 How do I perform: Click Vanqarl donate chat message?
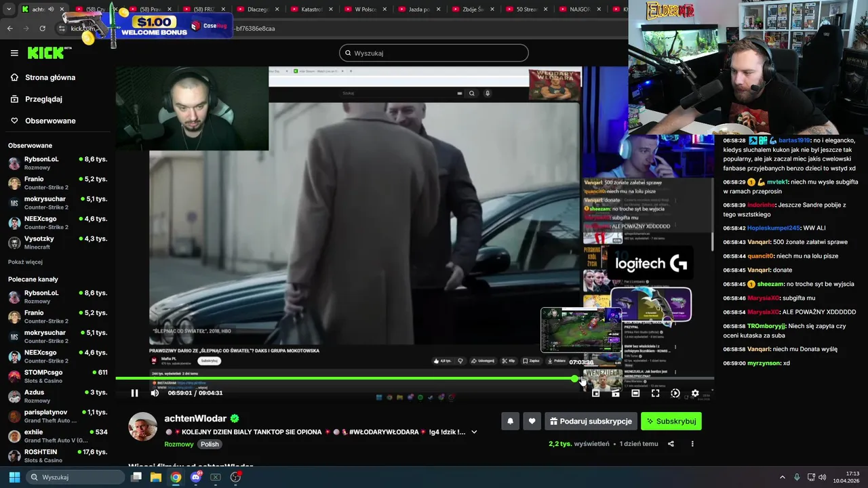point(757,270)
